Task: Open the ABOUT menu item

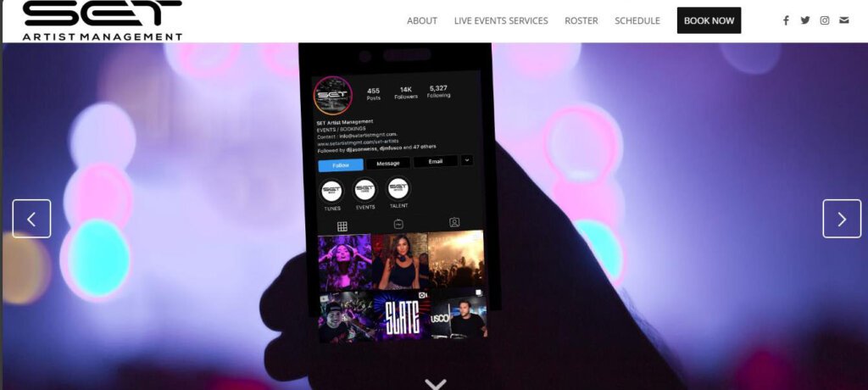Action: click(422, 20)
